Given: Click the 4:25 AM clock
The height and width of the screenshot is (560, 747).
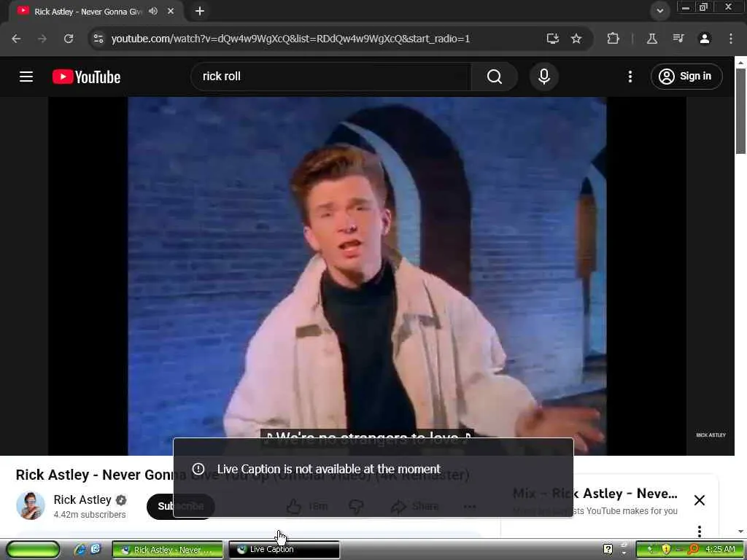Looking at the screenshot, I should pyautogui.click(x=720, y=550).
